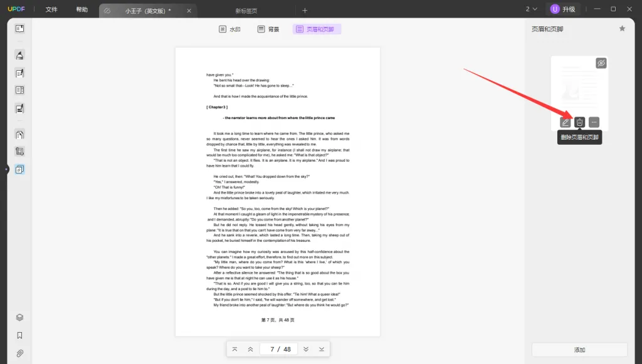Open the Layers panel icon
Image resolution: width=642 pixels, height=364 pixels.
pos(19,318)
